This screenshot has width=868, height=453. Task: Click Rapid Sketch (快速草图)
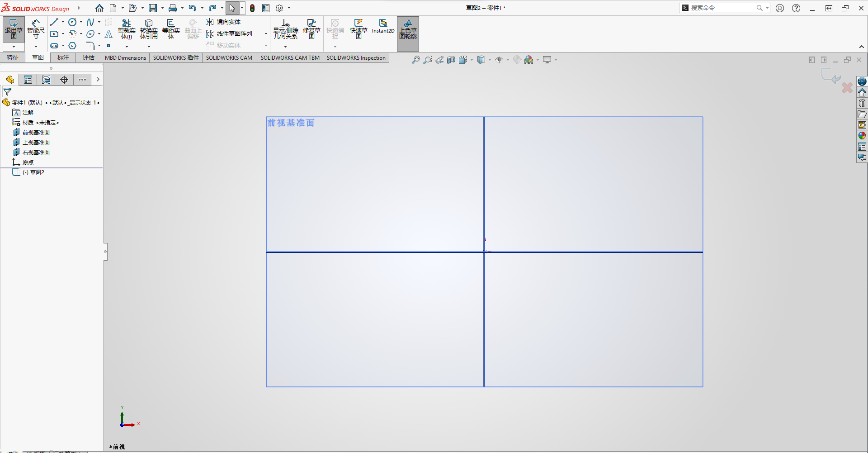[359, 29]
